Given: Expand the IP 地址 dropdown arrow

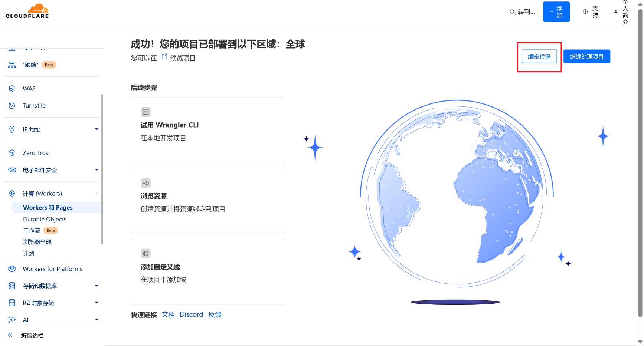Looking at the screenshot, I should pyautogui.click(x=97, y=129).
